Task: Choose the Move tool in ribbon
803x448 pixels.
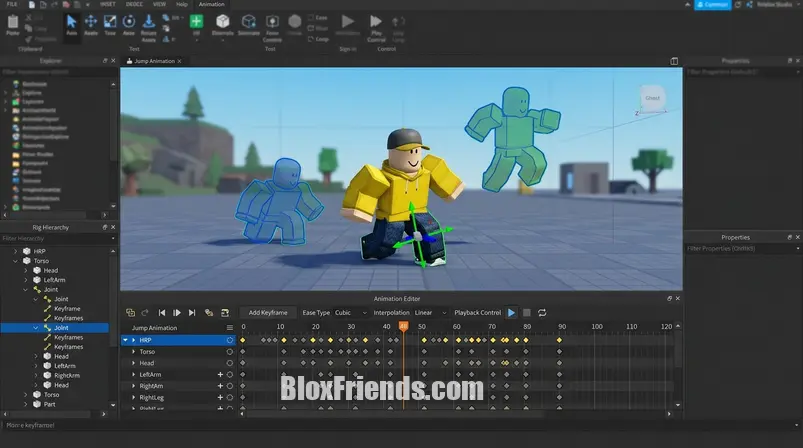Action: [91, 23]
